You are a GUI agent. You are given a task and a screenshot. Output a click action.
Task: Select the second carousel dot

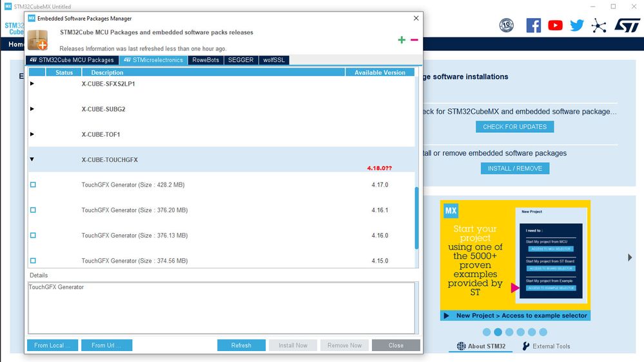[498, 332]
